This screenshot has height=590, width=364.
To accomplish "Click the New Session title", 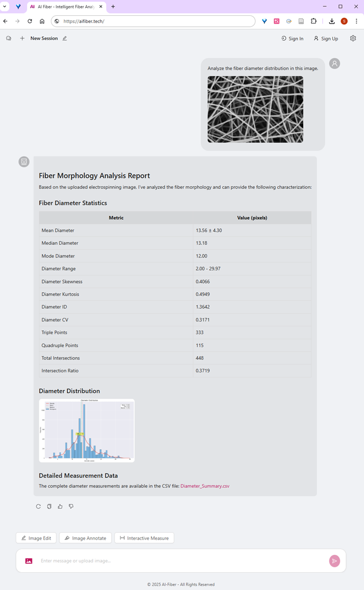I will (x=44, y=38).
